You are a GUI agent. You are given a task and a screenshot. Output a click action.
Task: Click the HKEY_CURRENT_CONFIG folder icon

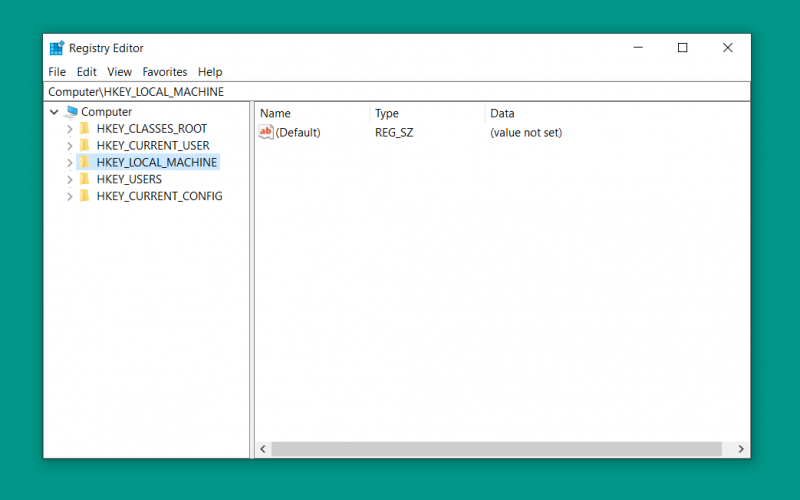[85, 195]
